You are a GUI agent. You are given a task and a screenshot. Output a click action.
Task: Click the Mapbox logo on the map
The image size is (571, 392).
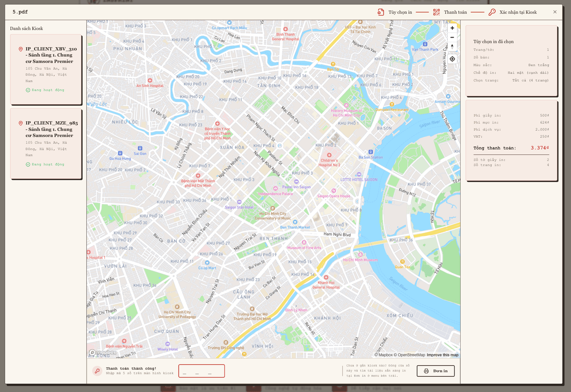pos(103,352)
